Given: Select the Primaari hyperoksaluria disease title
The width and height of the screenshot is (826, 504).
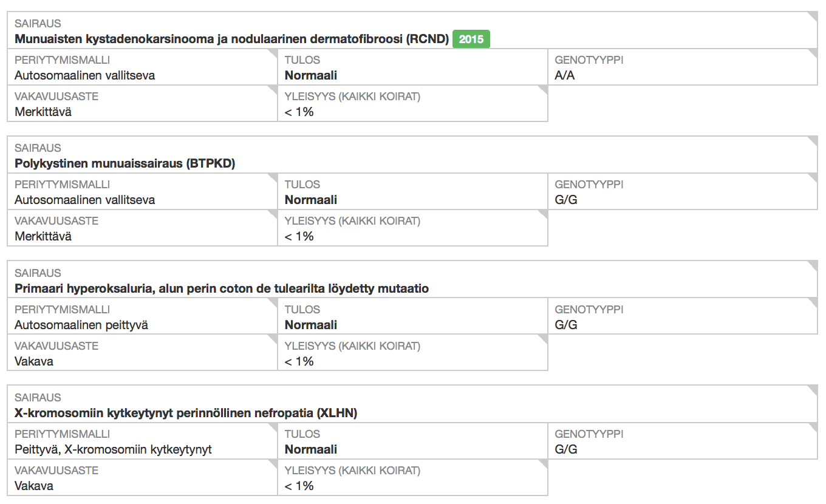Looking at the screenshot, I should point(222,289).
